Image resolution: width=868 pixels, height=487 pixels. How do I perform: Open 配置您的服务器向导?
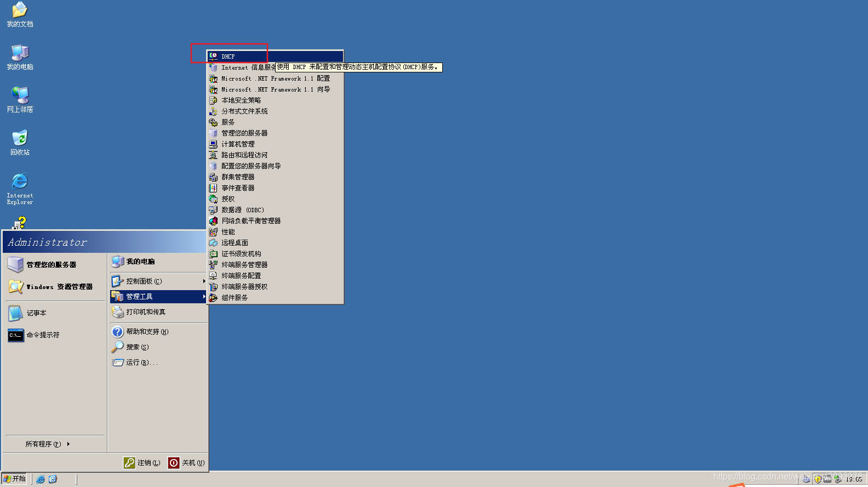tap(275, 166)
